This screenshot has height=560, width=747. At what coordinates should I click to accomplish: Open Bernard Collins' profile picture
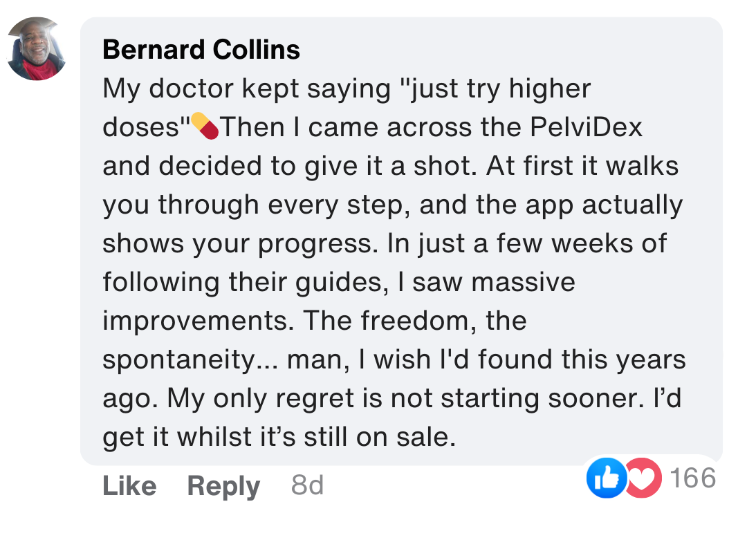(x=36, y=49)
